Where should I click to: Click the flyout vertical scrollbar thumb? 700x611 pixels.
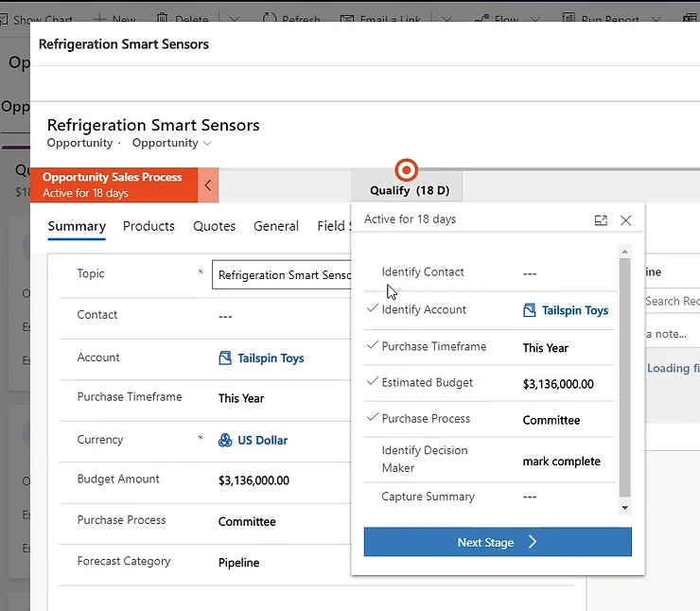[x=625, y=377]
